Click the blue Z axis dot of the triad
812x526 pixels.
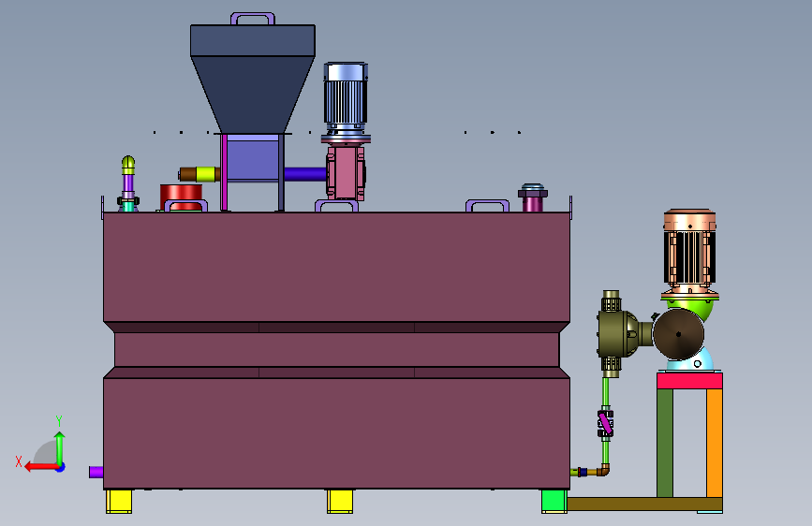[x=61, y=467]
